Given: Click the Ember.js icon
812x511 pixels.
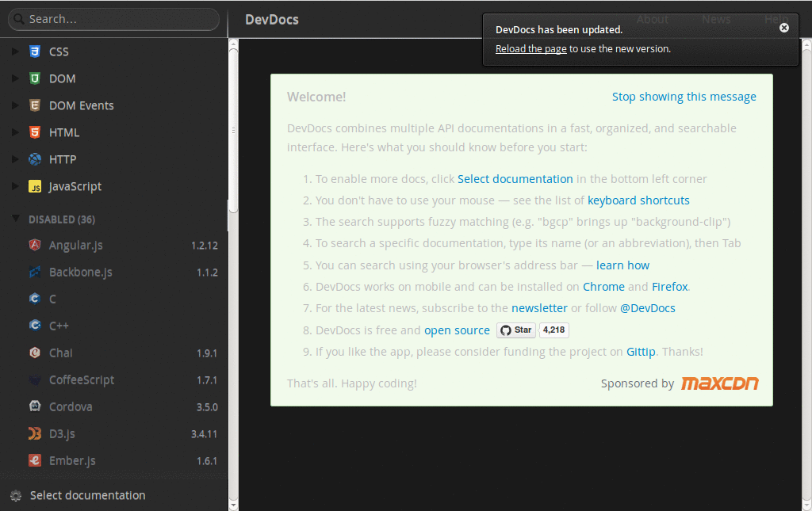Looking at the screenshot, I should [35, 460].
